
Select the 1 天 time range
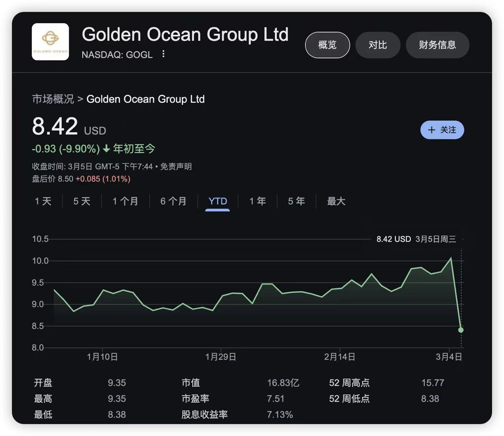[43, 201]
